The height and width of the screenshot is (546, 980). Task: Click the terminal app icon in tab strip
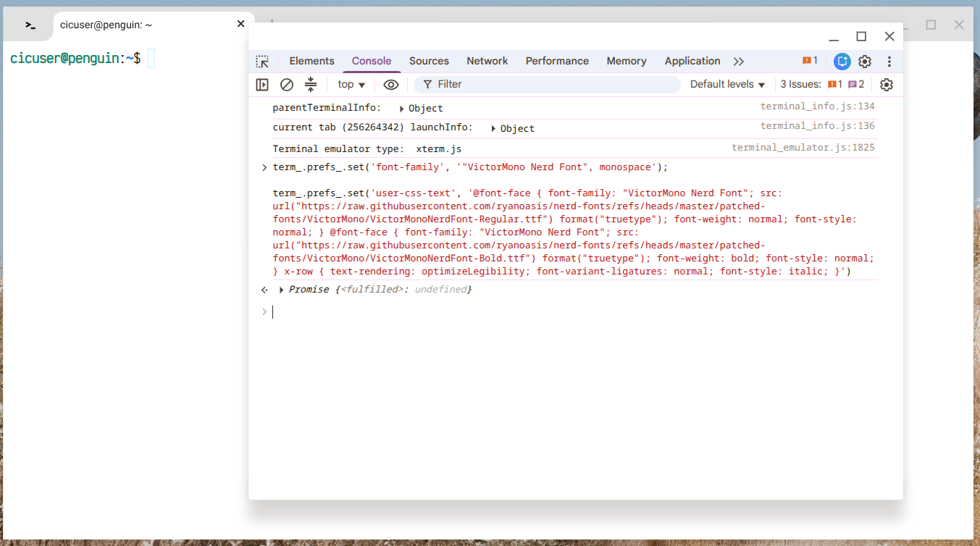[x=30, y=25]
